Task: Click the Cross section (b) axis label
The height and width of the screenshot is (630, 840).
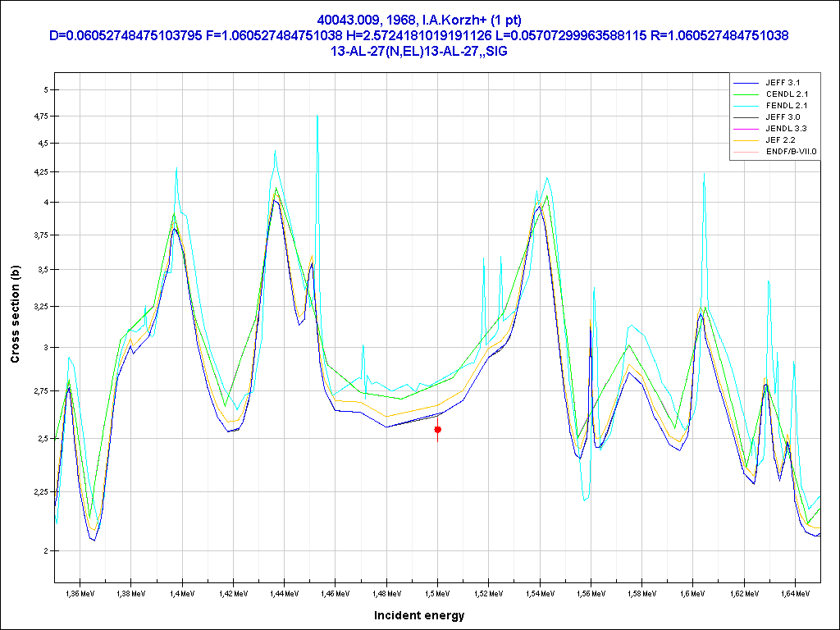Action: point(15,315)
